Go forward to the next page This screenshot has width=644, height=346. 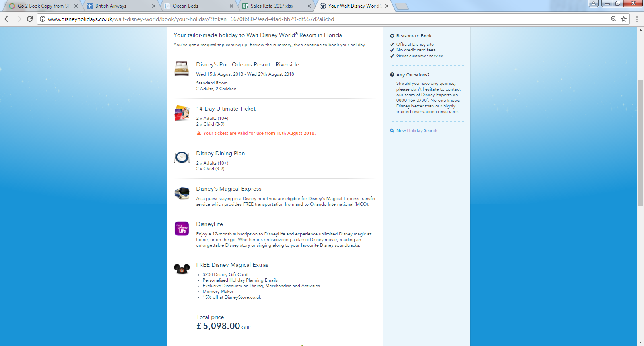click(x=19, y=19)
